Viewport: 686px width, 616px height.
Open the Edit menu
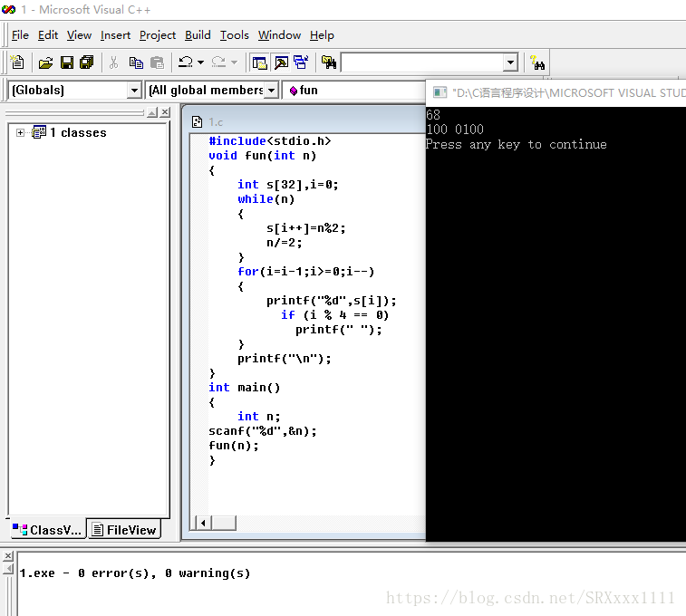(x=48, y=35)
